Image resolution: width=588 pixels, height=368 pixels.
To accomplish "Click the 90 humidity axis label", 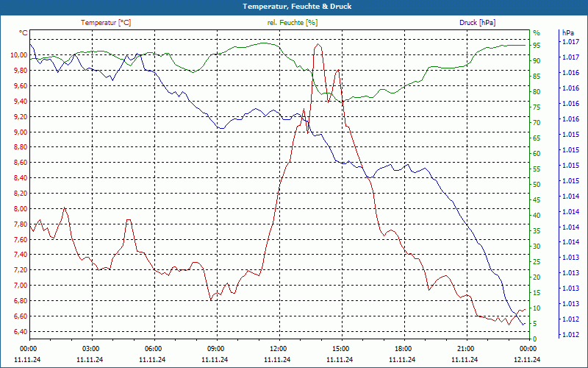I will coord(537,61).
